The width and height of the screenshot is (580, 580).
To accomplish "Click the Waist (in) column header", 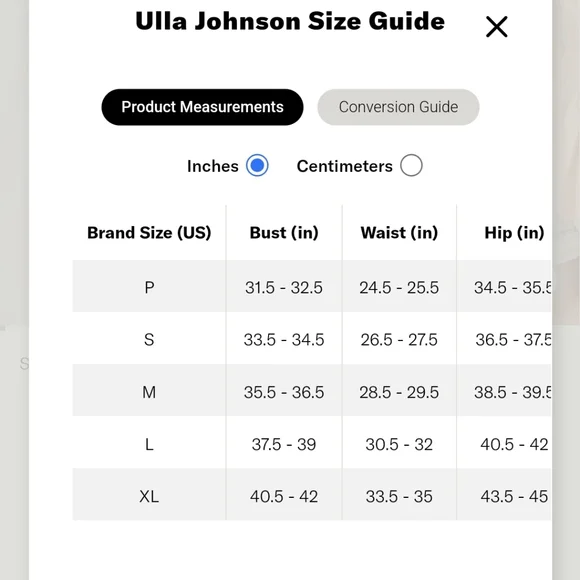I will click(399, 233).
